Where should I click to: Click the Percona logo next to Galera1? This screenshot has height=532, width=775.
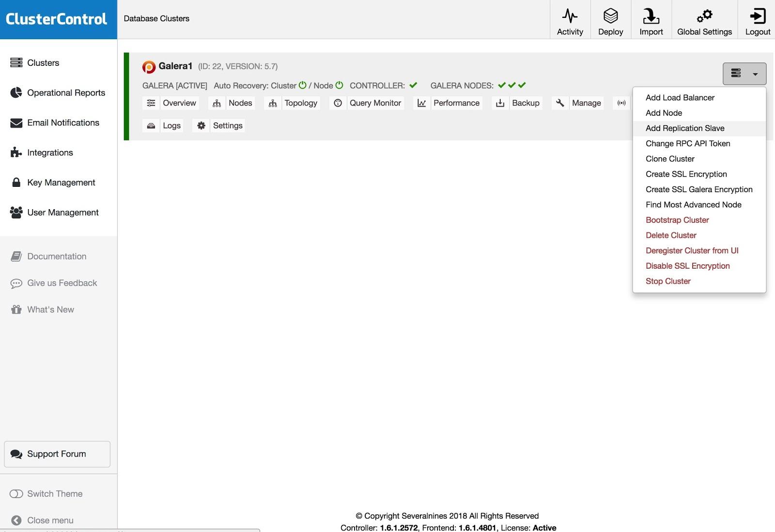click(149, 67)
